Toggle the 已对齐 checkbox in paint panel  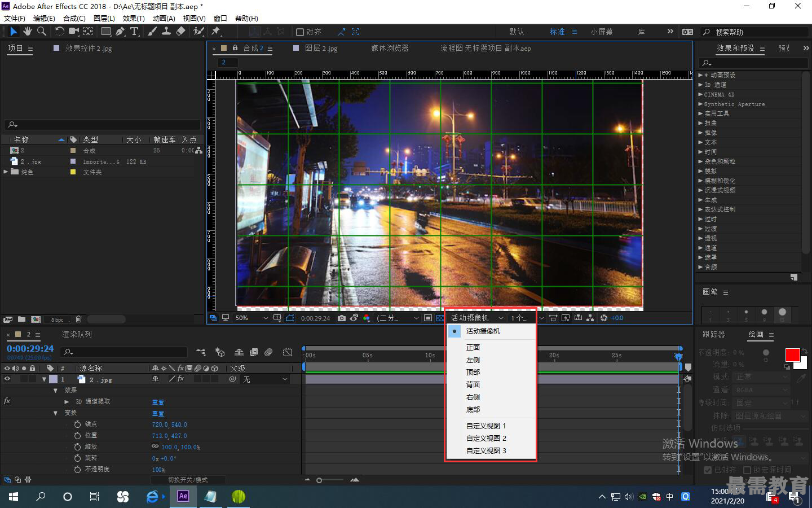pos(708,470)
